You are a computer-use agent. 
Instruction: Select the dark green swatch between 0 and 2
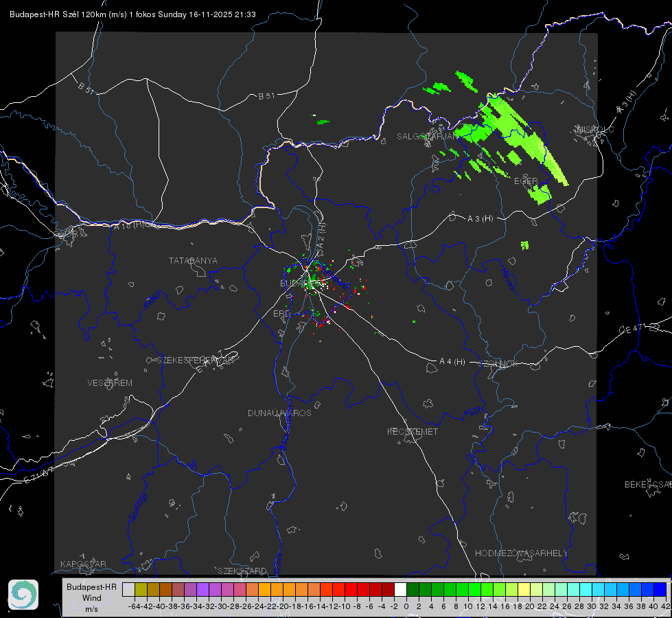[x=413, y=589]
